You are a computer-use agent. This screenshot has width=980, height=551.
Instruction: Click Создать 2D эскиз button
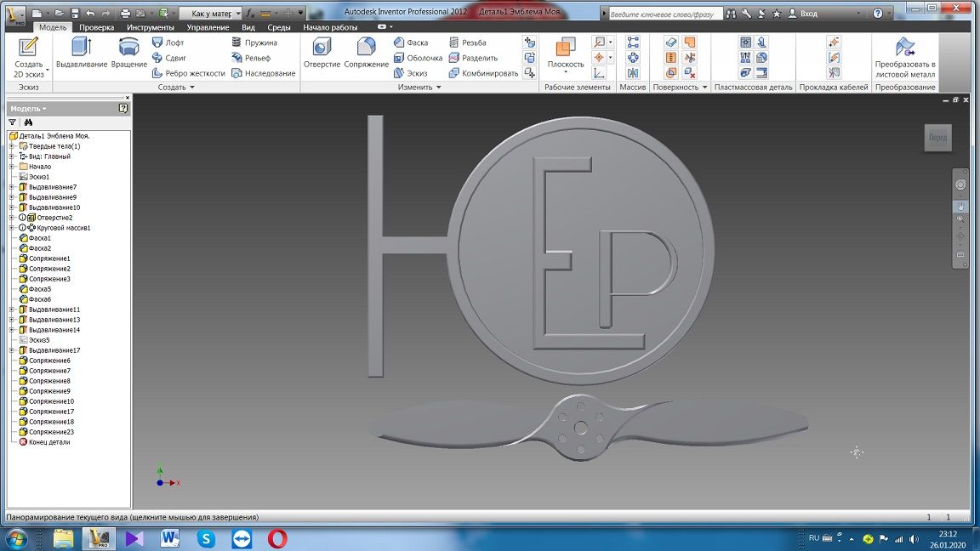pos(28,56)
